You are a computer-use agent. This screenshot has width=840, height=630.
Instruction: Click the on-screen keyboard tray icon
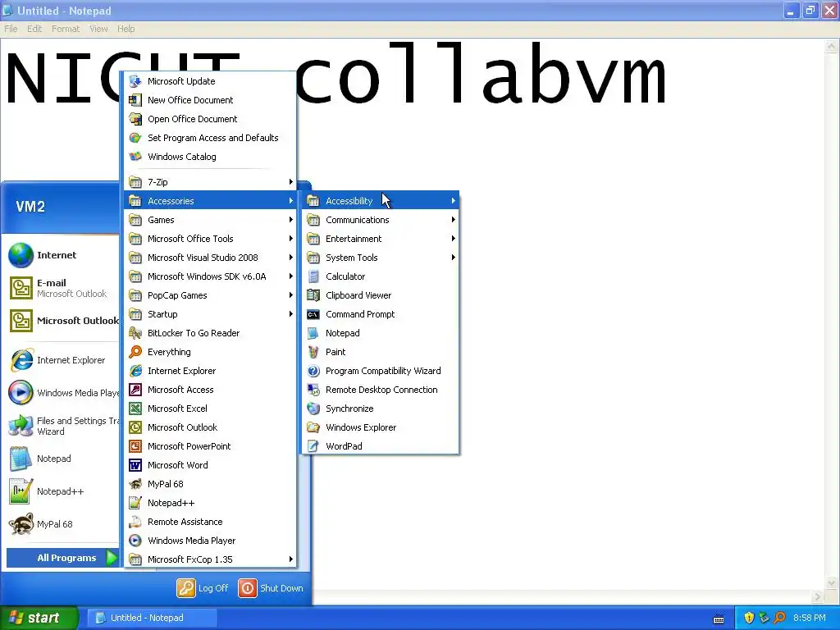coord(719,619)
